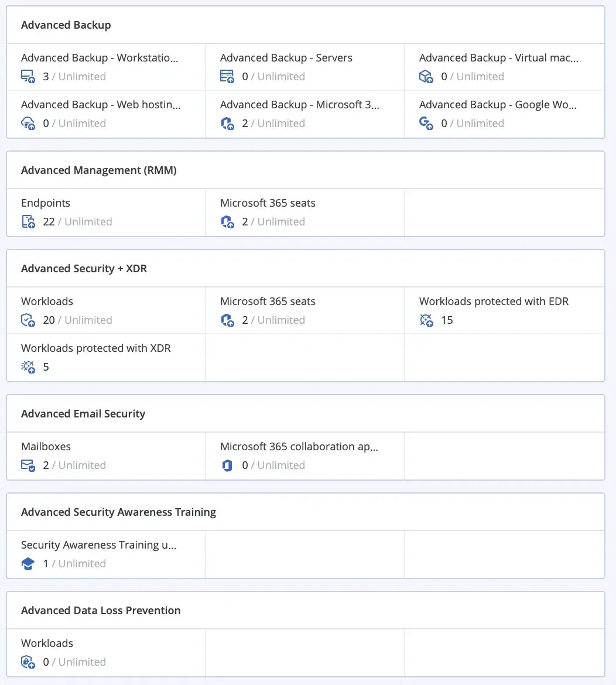Collapse the Advanced Email Security section
The height and width of the screenshot is (685, 616).
(83, 413)
